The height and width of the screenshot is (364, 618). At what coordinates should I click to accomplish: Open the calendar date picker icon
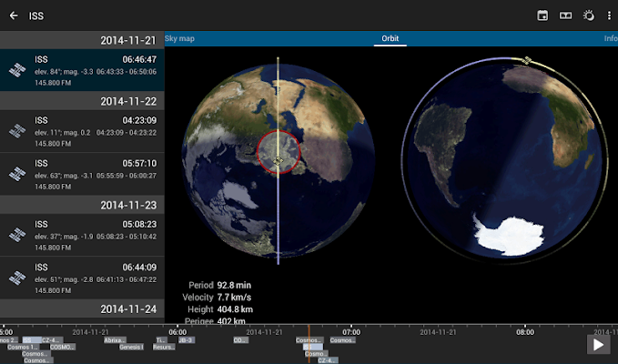pos(542,15)
